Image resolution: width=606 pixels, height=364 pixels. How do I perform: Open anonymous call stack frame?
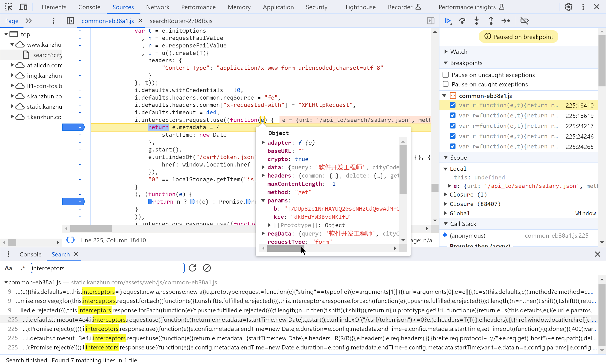point(519,236)
